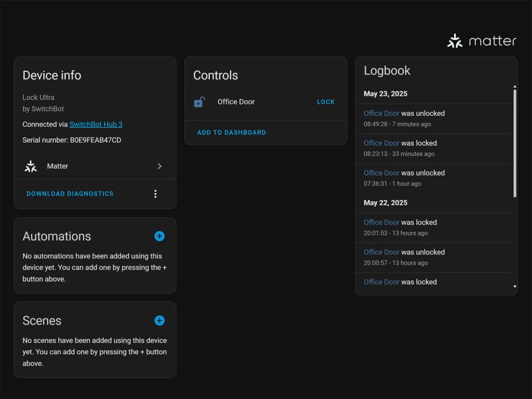This screenshot has width=532, height=399.
Task: Click the May 22, 2025 date header
Action: pos(385,203)
